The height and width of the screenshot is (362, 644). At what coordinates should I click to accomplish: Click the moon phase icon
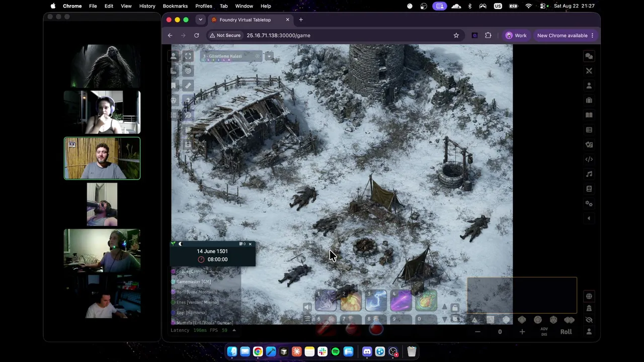(180, 244)
